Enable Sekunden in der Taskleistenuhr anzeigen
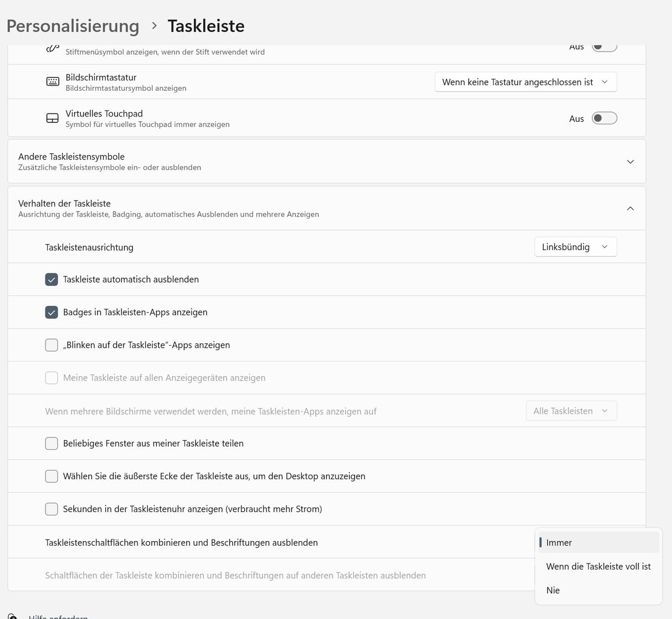The height and width of the screenshot is (619, 672). [x=52, y=509]
